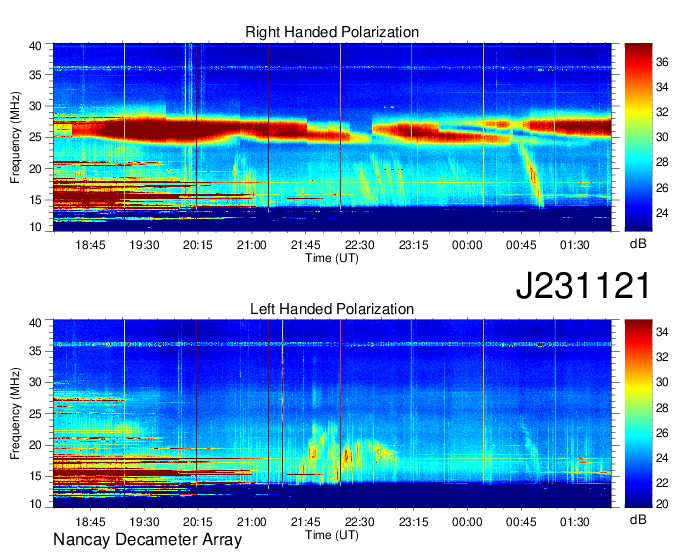
Task: Click the lower colorbar of the left-handed plot
Action: pos(638,414)
